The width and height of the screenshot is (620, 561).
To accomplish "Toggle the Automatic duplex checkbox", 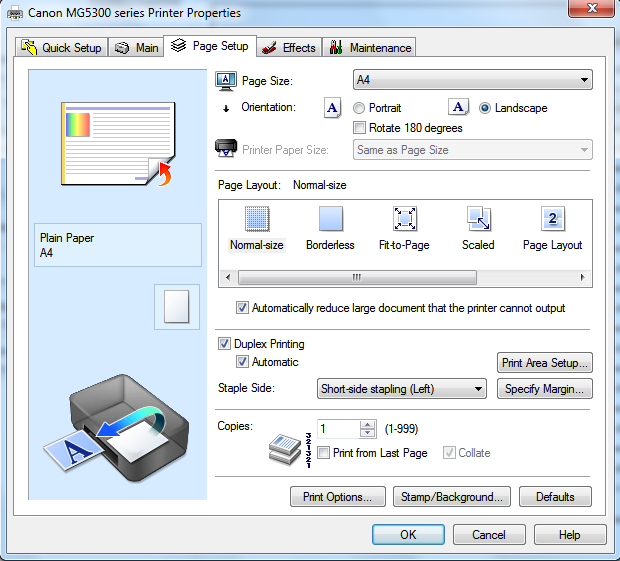I will point(242,362).
